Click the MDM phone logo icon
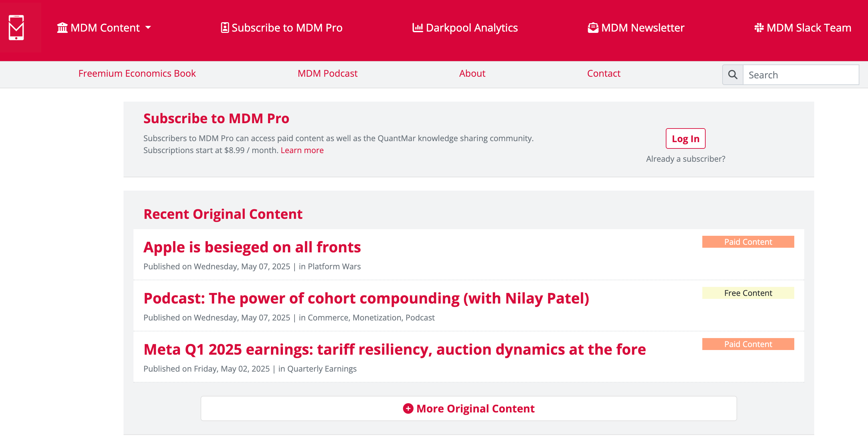 tap(16, 28)
